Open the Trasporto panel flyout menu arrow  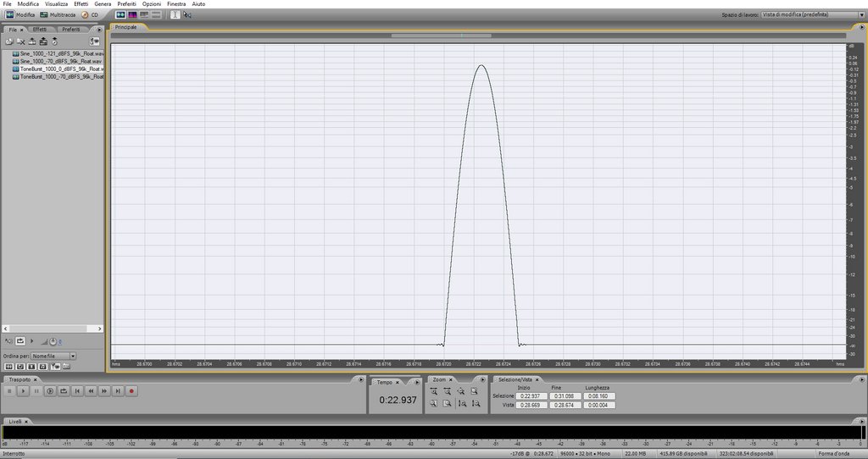click(x=361, y=380)
